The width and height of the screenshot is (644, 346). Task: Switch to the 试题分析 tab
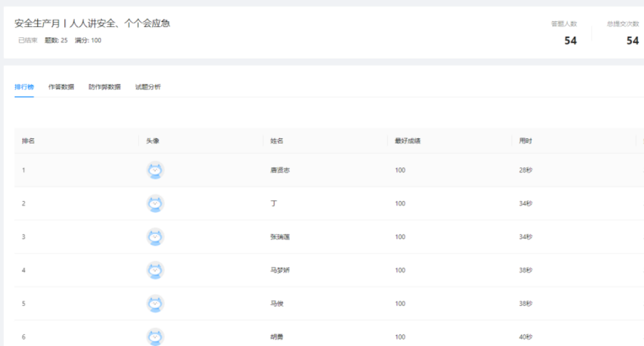pyautogui.click(x=147, y=87)
